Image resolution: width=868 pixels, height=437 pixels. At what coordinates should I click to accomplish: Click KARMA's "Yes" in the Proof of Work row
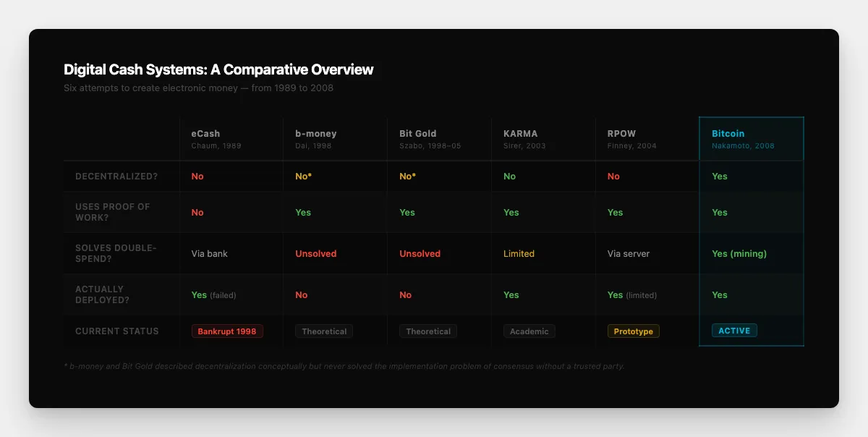[x=511, y=213]
